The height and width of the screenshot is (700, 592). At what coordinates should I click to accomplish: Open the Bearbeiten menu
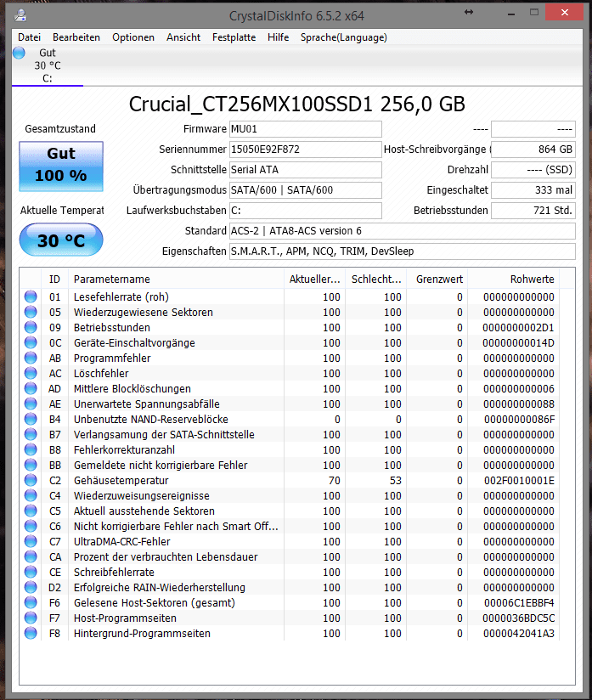76,37
